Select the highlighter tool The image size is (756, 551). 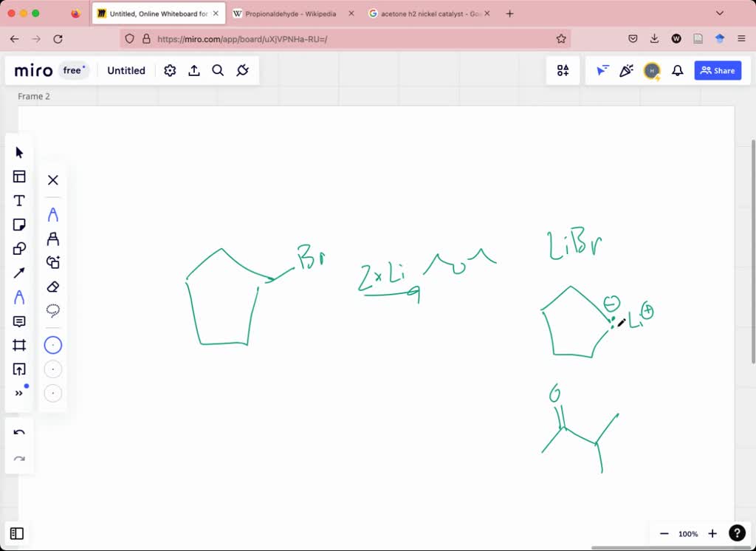point(53,238)
